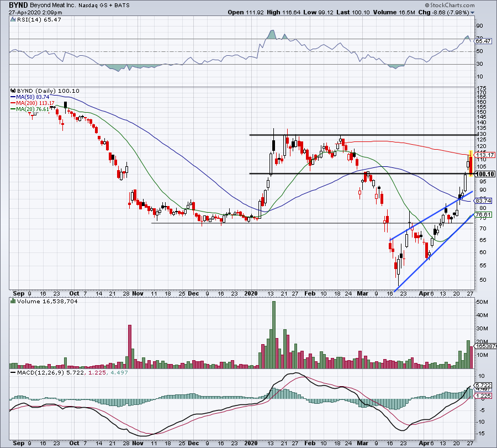Click the 100.10 last price tag on axis
Image resolution: width=497 pixels, height=448 pixels.
pyautogui.click(x=485, y=174)
